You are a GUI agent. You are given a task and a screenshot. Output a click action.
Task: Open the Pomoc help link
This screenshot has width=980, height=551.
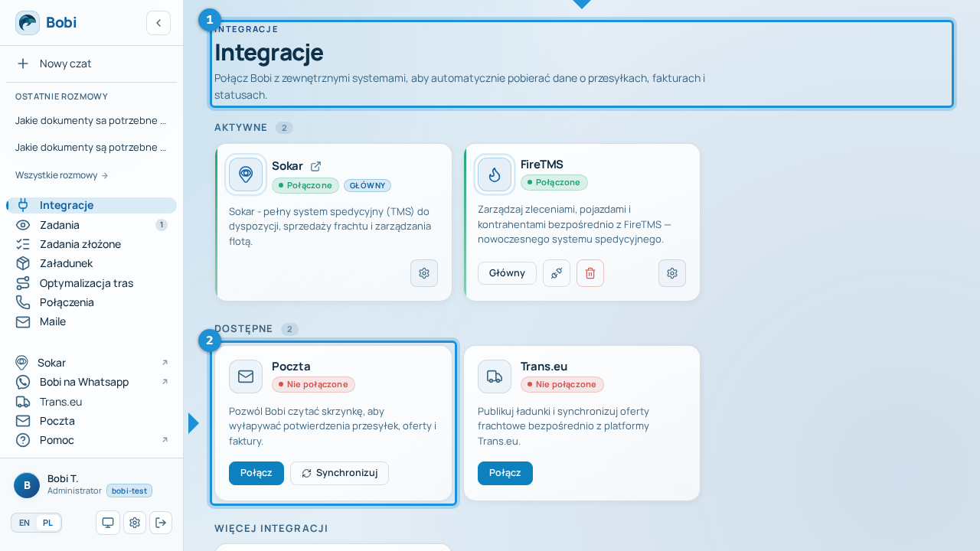click(x=92, y=440)
